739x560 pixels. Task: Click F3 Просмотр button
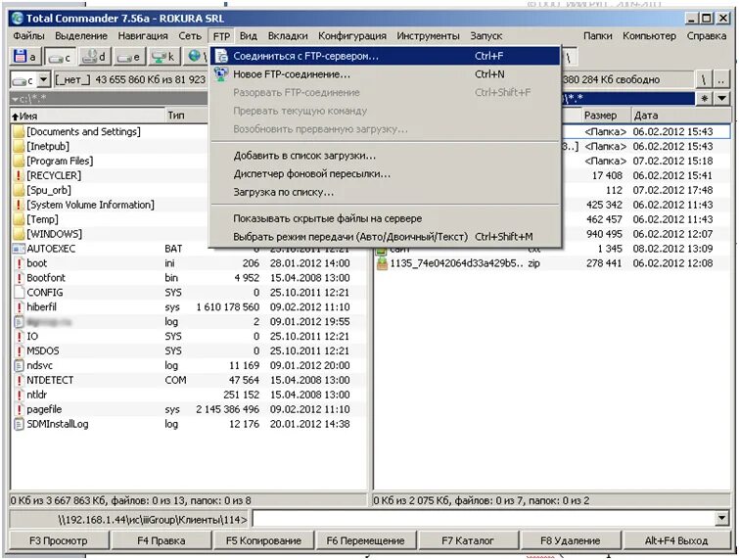click(59, 540)
